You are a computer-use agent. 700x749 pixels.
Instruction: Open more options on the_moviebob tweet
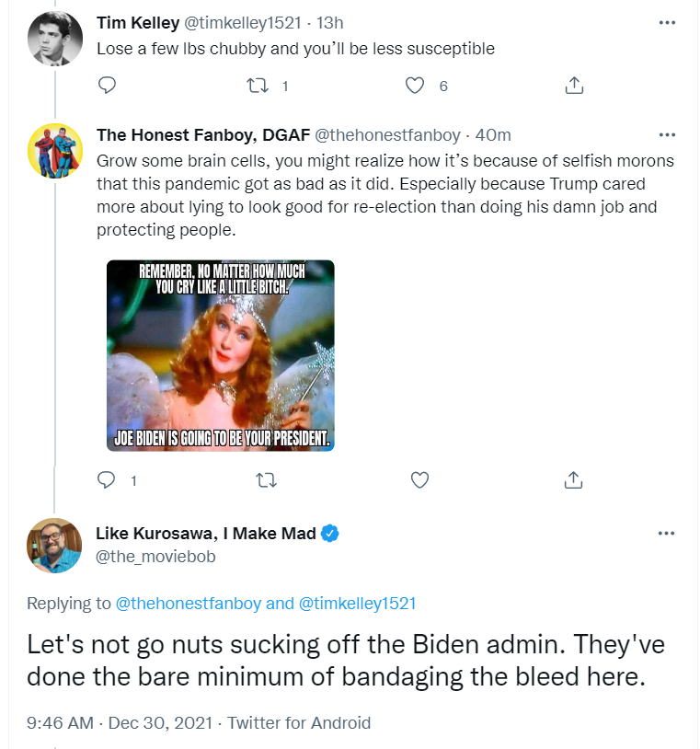click(666, 533)
